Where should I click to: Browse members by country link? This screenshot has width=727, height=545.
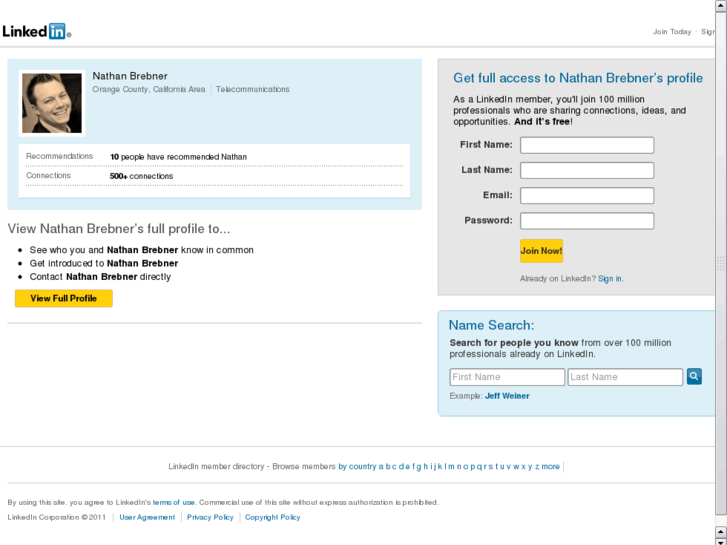(357, 467)
